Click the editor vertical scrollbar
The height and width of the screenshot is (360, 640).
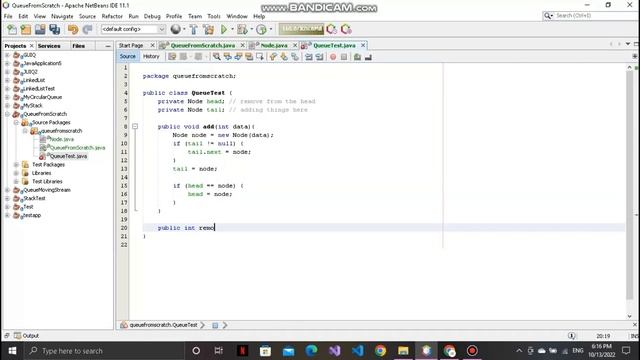pos(629,184)
